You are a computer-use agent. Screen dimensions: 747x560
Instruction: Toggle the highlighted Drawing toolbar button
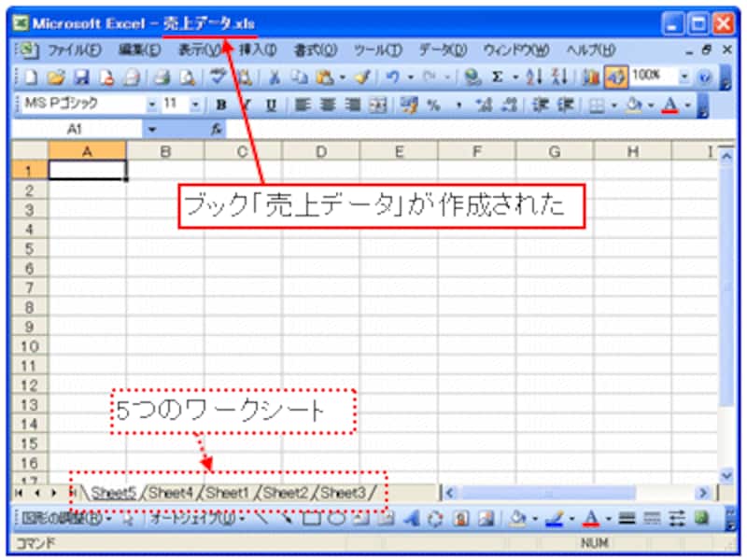tap(616, 77)
